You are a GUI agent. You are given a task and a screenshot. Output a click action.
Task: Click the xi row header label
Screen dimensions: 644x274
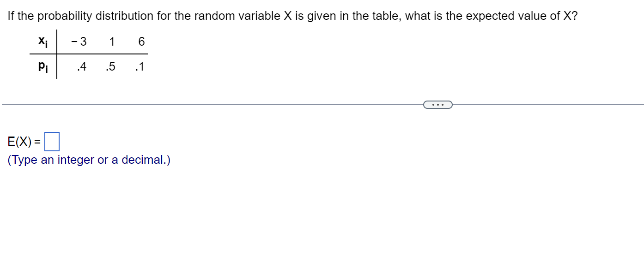coord(43,42)
